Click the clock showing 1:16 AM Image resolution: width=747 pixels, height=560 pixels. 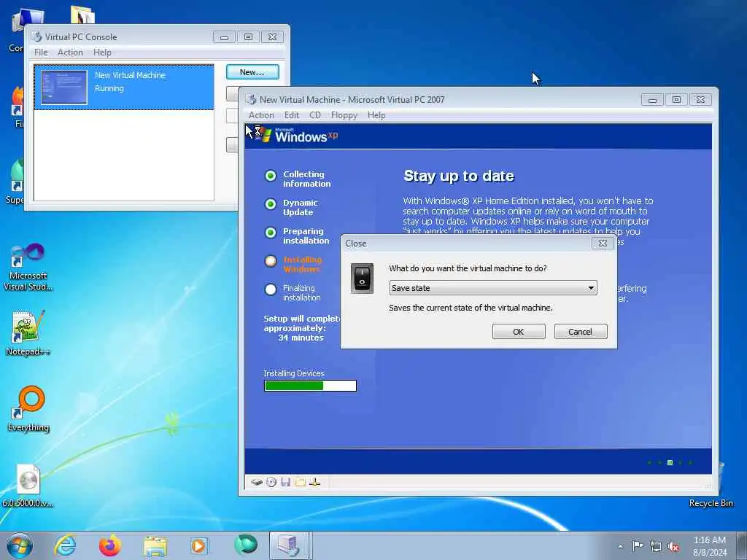point(709,540)
